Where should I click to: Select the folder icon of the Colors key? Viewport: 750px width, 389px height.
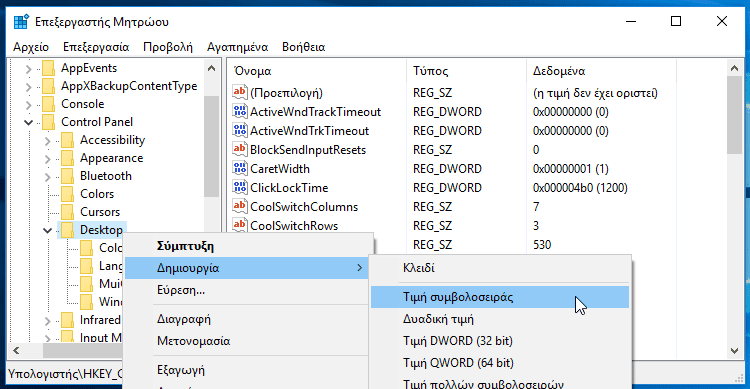click(67, 194)
